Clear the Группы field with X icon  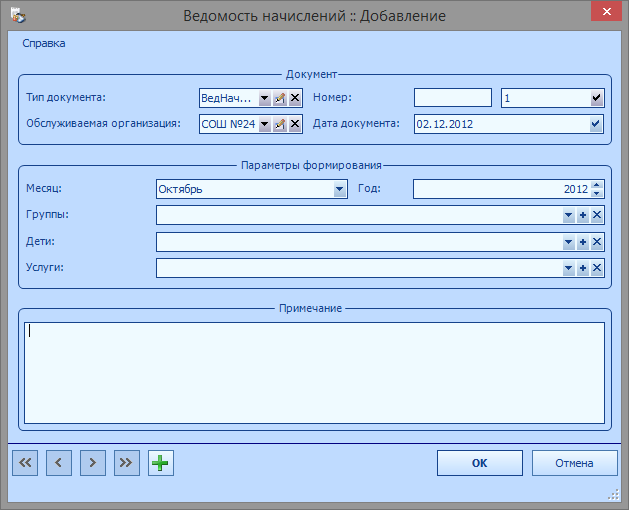point(597,215)
